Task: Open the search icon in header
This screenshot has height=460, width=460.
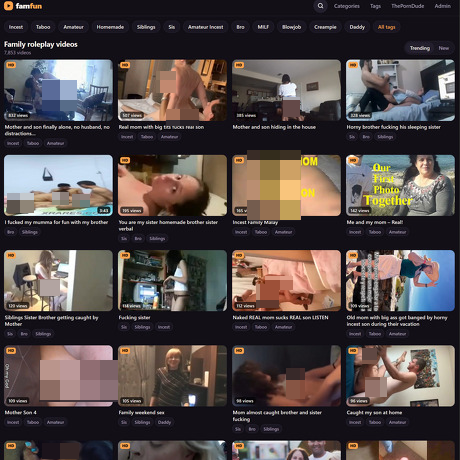Action: 320,6
